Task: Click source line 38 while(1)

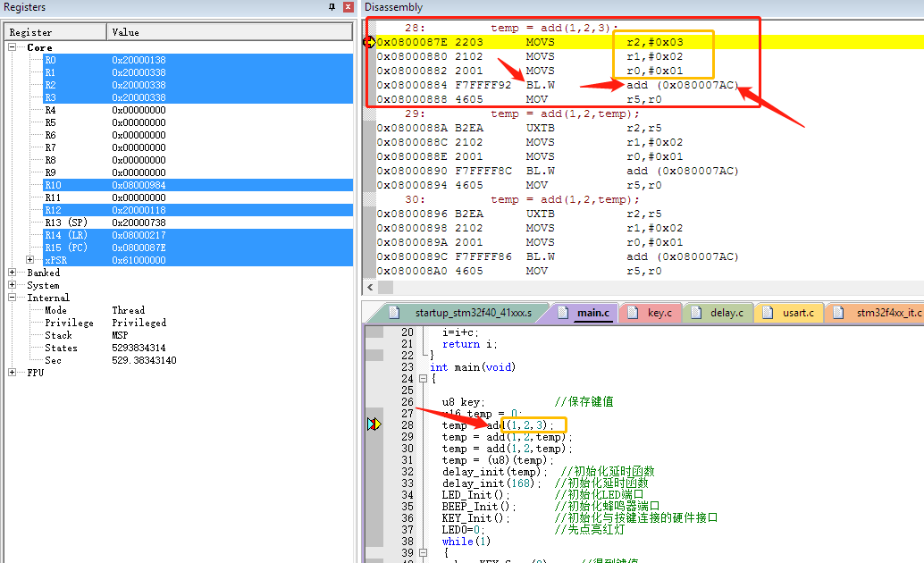Action: [x=466, y=542]
